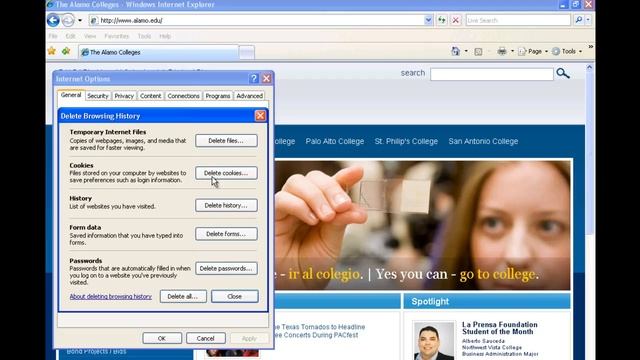The height and width of the screenshot is (360, 640).
Task: Click the website search magnifier icon
Action: 563,73
